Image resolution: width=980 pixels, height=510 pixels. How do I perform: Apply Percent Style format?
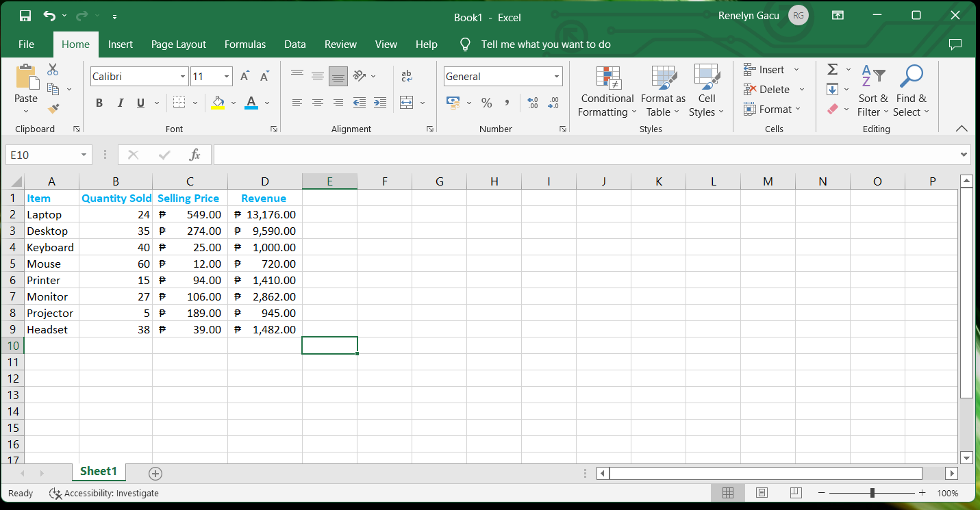pyautogui.click(x=487, y=103)
